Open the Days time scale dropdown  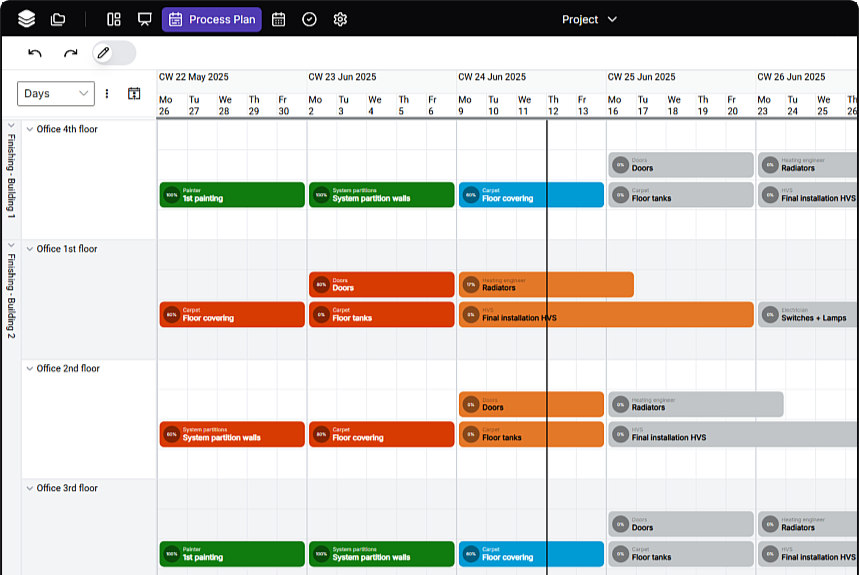[56, 94]
